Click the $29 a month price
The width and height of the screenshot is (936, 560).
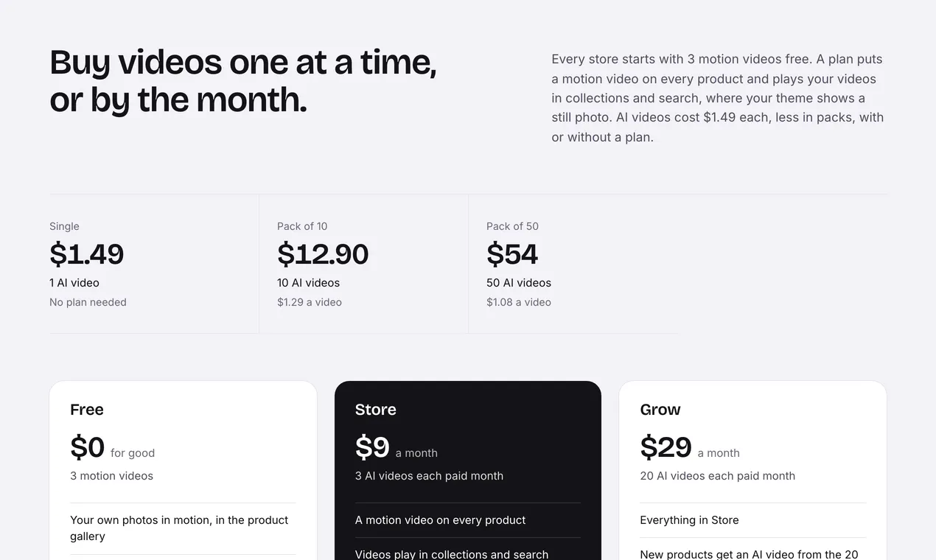coord(690,447)
